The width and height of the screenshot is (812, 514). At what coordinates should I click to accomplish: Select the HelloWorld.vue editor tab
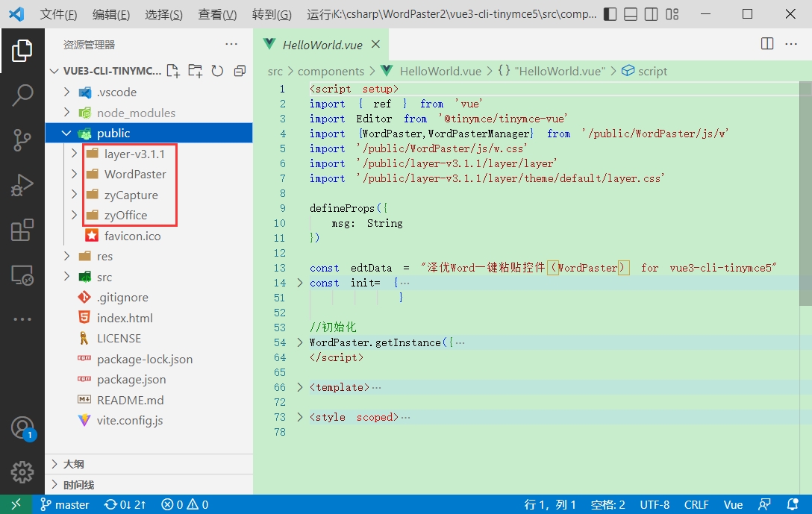[x=322, y=45]
